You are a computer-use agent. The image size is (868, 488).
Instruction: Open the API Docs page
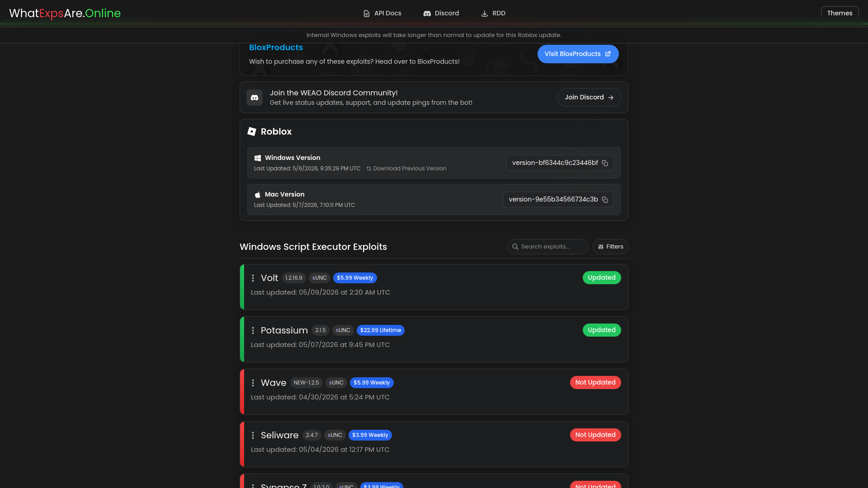pos(382,13)
